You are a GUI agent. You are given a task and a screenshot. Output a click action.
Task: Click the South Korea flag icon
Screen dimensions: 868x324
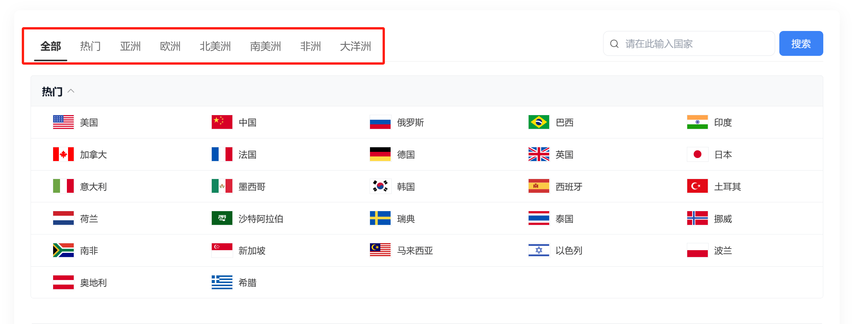tap(380, 186)
